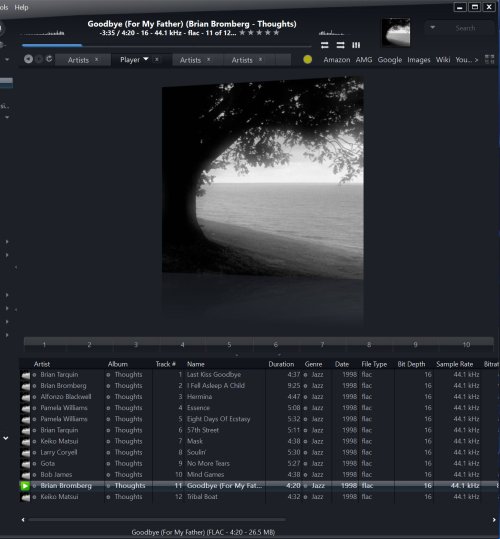
Task: Click the link dot beside Gota
Action: click(34, 464)
